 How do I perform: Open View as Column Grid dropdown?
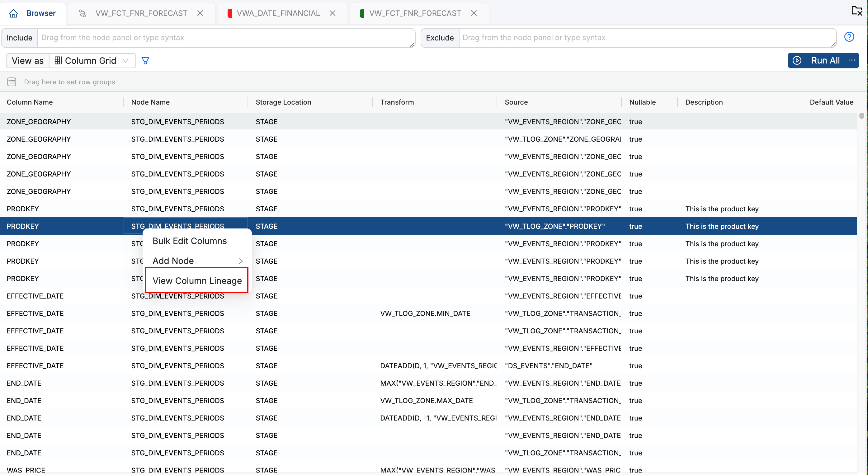[92, 61]
